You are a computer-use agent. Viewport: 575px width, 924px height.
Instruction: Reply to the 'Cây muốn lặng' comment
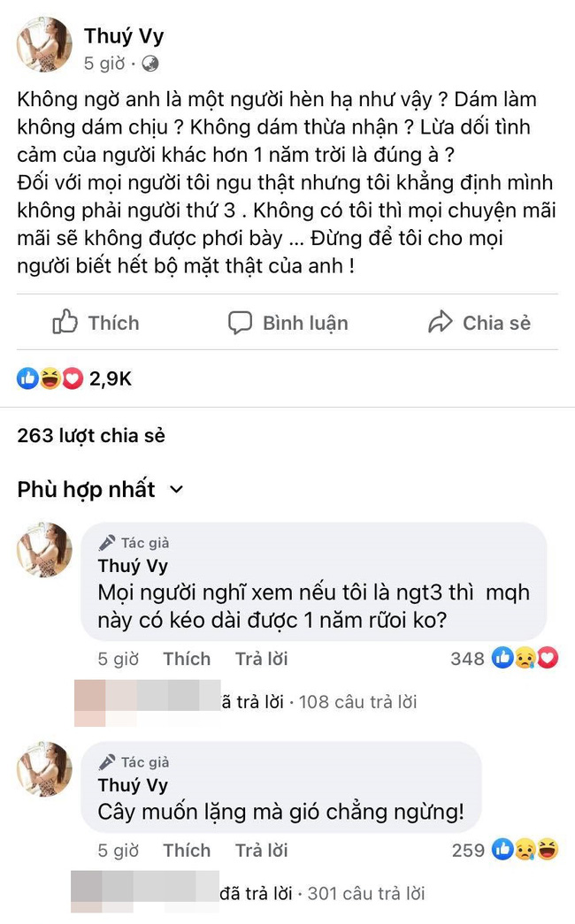coord(261,851)
